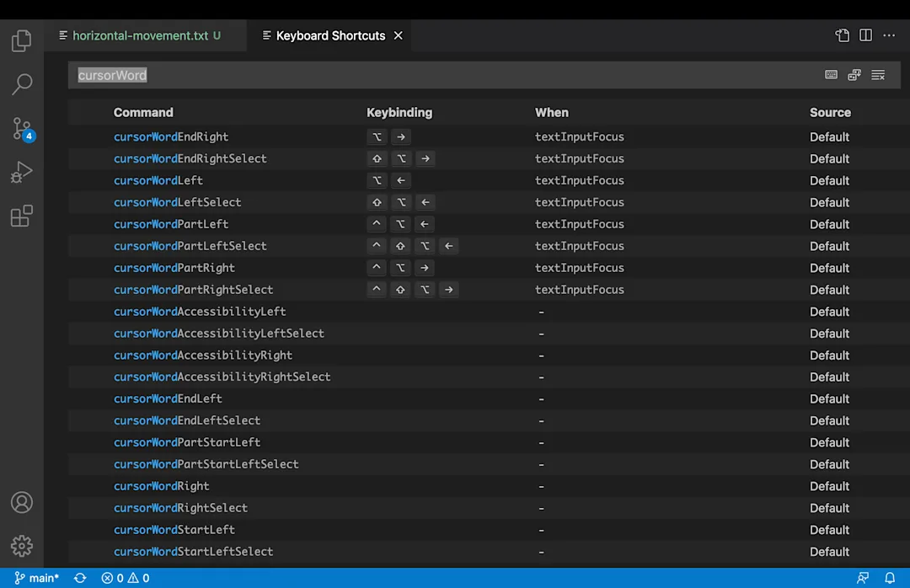Open the cursorWordEndRight command entry
The image size is (910, 588).
point(170,136)
